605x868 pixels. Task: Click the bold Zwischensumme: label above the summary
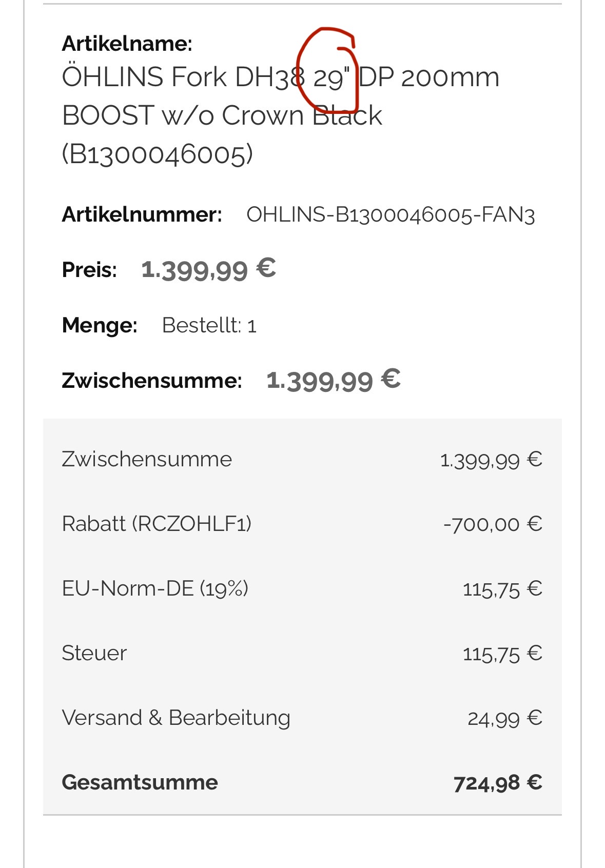[151, 381]
